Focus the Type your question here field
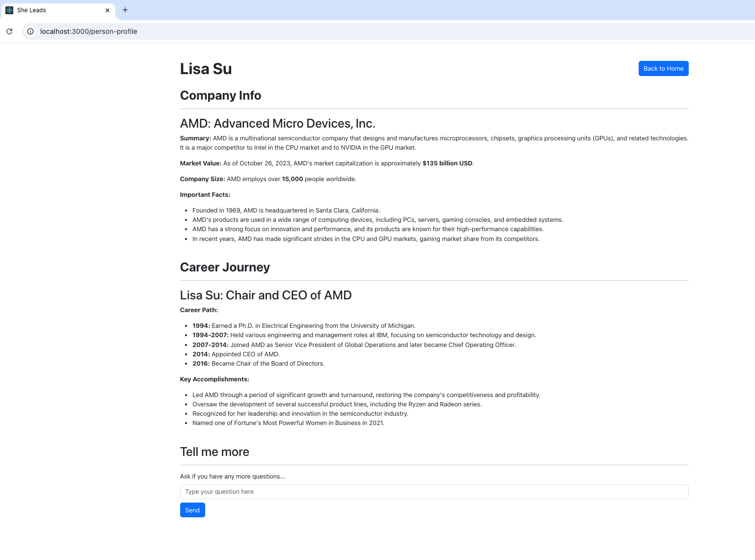The height and width of the screenshot is (560, 755). tap(434, 492)
